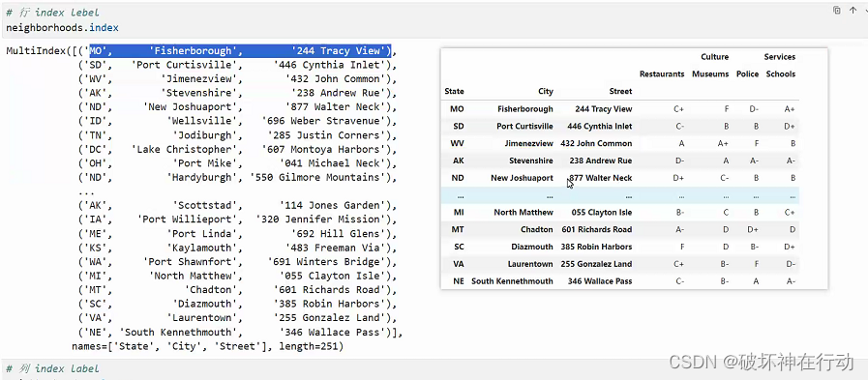Viewport: 868px width, 380px height.
Task: Click the 'Schools' column header
Action: 781,74
